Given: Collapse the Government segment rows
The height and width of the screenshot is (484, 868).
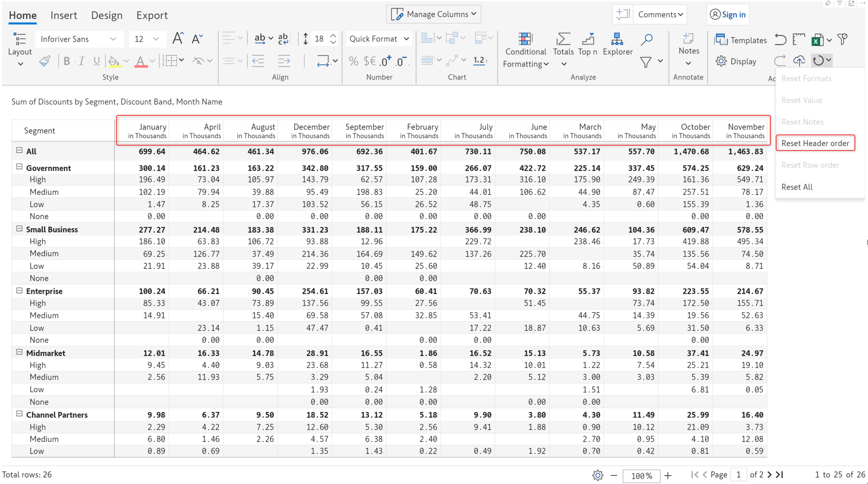Looking at the screenshot, I should (x=19, y=167).
